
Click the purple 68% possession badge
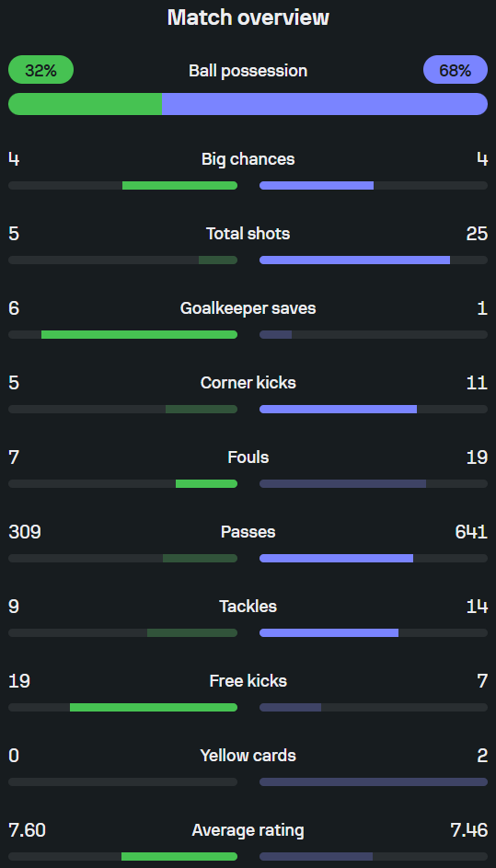pos(455,70)
